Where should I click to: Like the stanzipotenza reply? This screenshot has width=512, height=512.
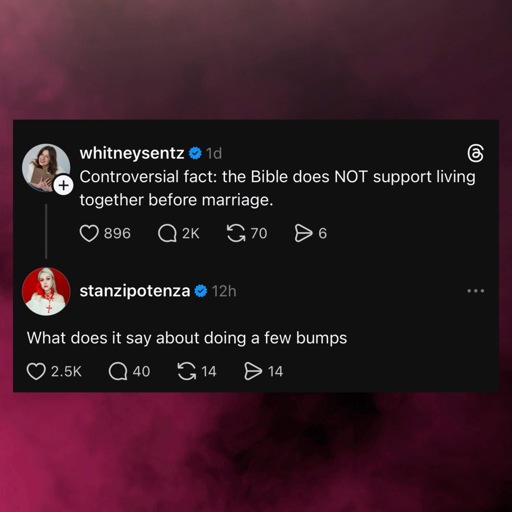tap(36, 371)
